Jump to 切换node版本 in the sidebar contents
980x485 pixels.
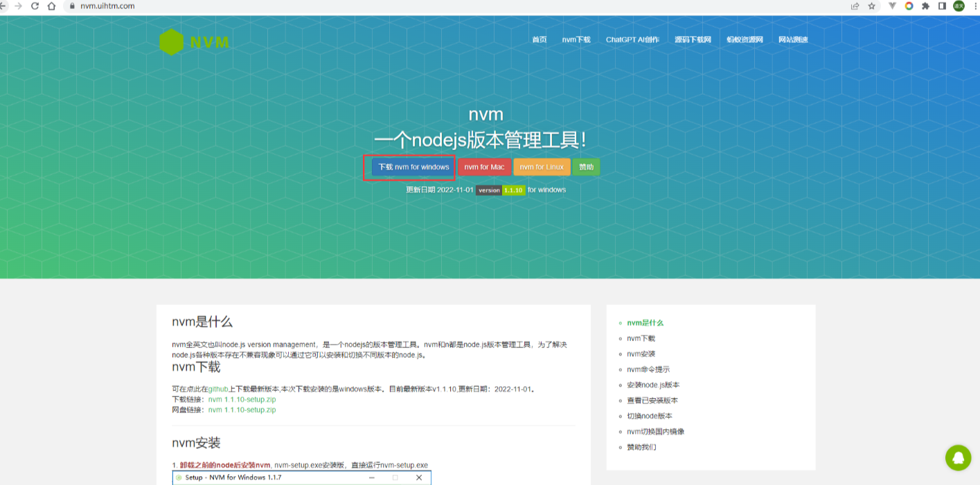[x=650, y=417]
